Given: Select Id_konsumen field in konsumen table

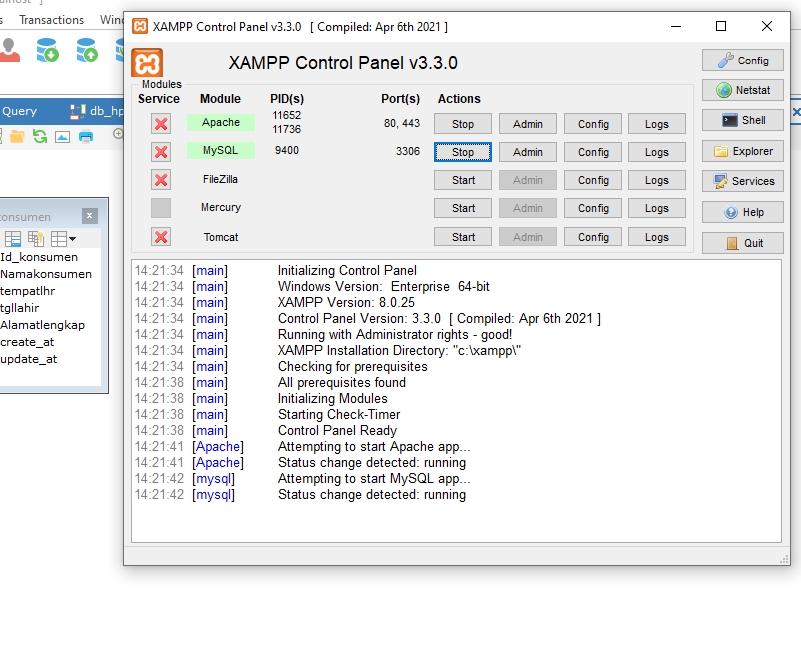Looking at the screenshot, I should click(39, 257).
